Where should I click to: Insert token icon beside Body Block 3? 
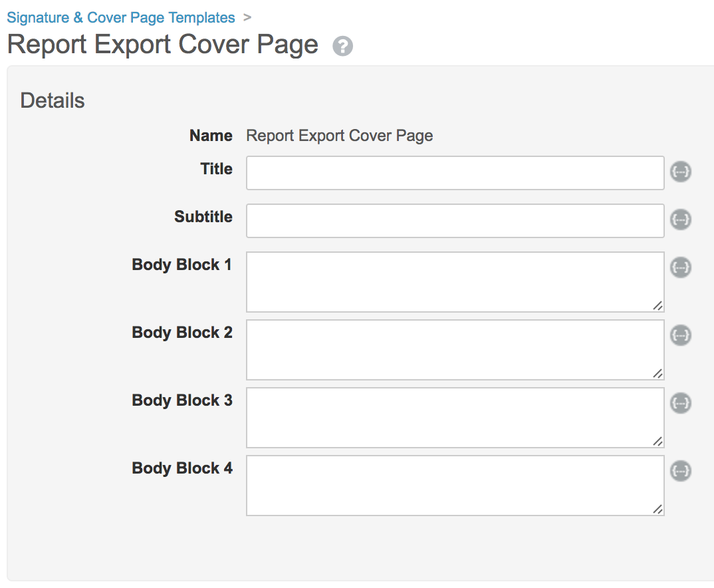click(680, 403)
